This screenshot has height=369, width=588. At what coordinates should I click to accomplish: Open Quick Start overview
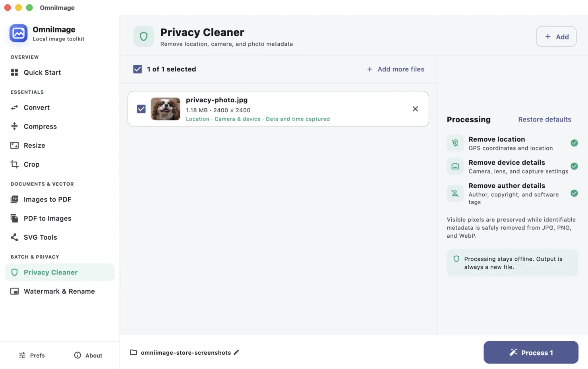tap(60, 72)
